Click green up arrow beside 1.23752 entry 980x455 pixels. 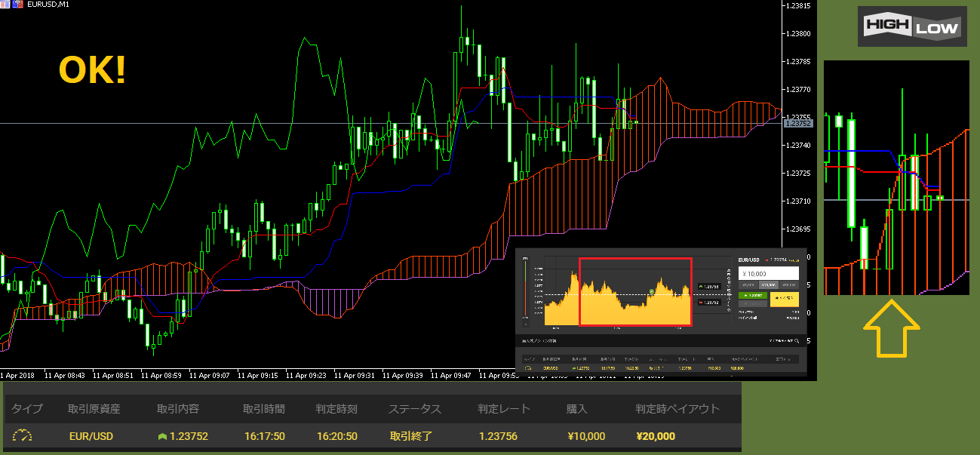coord(161,436)
